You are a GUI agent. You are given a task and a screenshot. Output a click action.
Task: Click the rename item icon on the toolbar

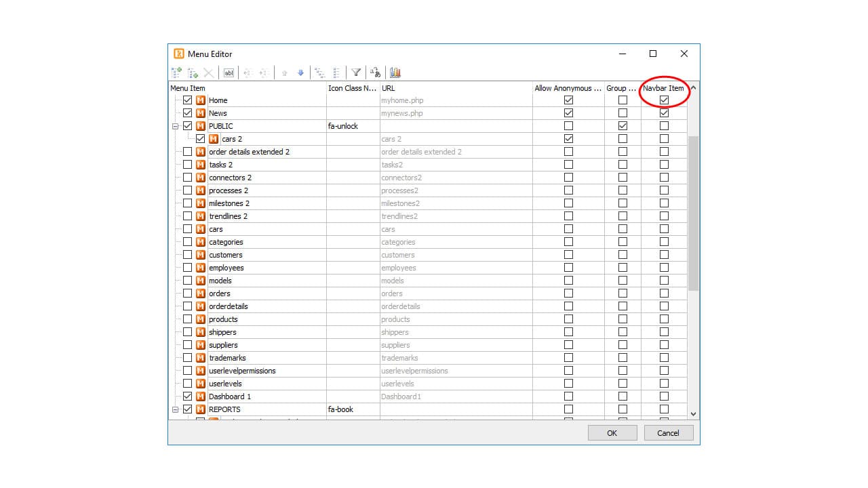(229, 73)
